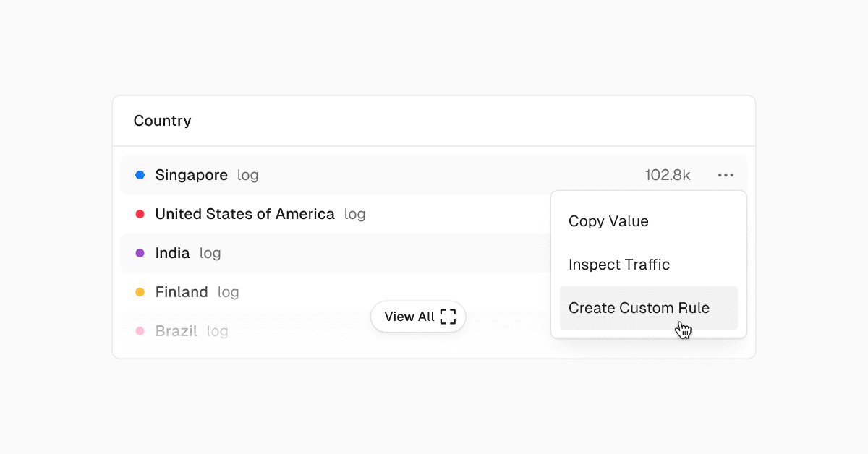The width and height of the screenshot is (868, 454).
Task: Choose Create Custom Rule menu entry
Action: [639, 308]
